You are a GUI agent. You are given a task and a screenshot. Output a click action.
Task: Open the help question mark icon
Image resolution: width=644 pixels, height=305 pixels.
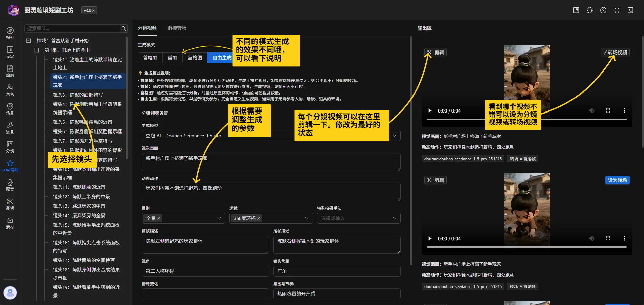click(x=603, y=10)
